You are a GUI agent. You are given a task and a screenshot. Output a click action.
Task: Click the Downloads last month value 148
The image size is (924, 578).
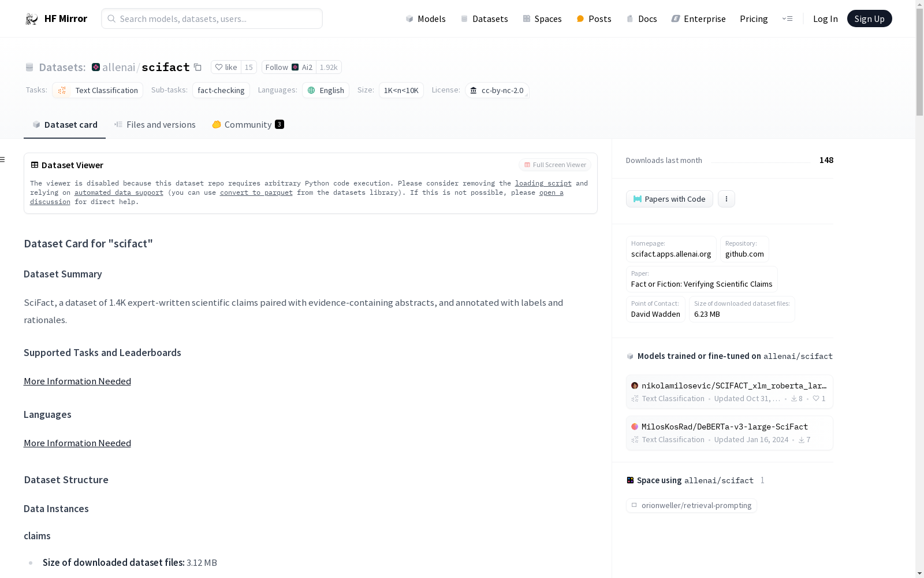point(826,160)
